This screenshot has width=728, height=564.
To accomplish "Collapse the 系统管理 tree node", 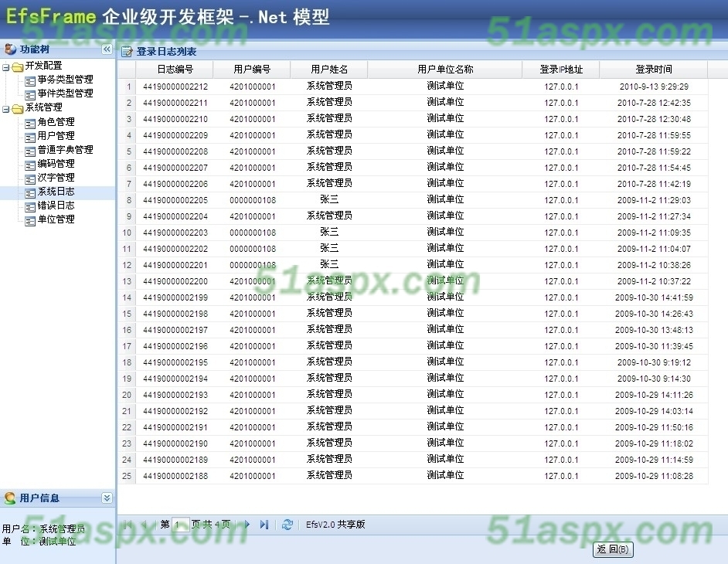I will tap(5, 110).
